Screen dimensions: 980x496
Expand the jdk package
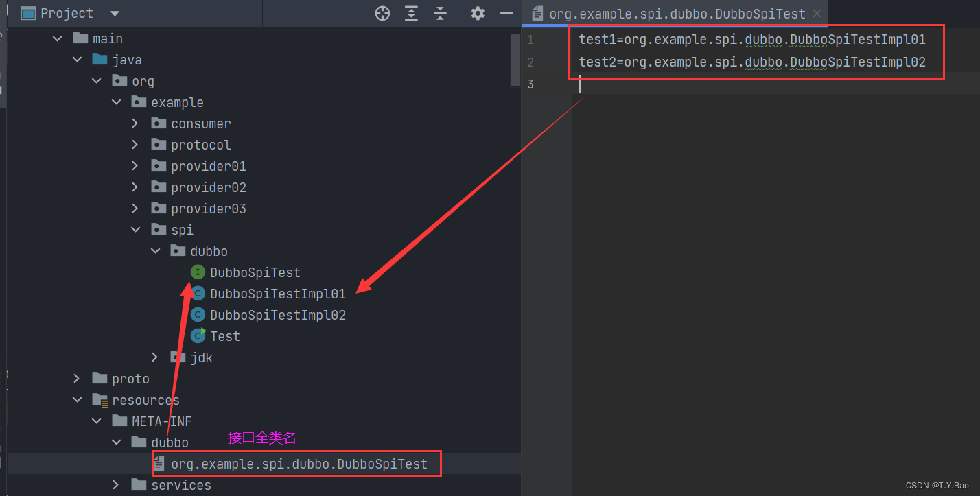click(154, 357)
